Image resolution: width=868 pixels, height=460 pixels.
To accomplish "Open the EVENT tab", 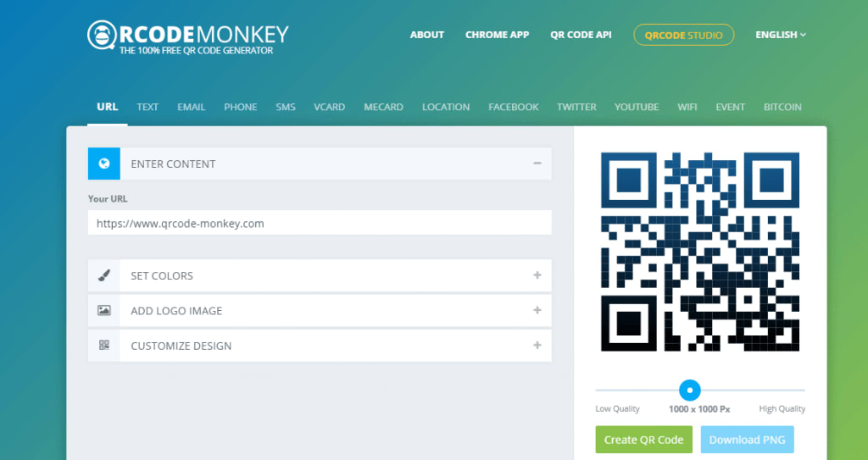I will [730, 107].
